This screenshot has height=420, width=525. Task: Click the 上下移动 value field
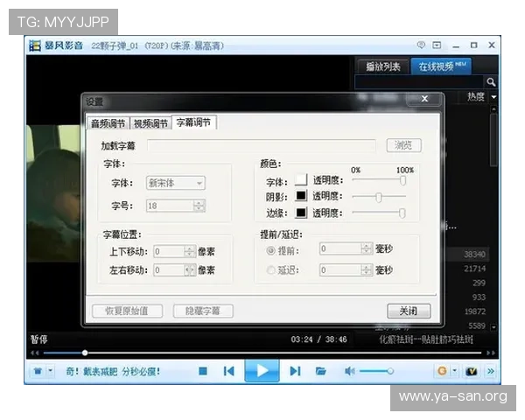pos(169,251)
